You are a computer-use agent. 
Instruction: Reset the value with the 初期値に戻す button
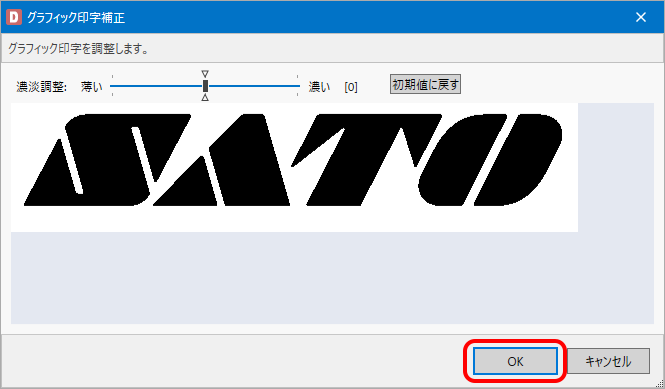point(425,84)
